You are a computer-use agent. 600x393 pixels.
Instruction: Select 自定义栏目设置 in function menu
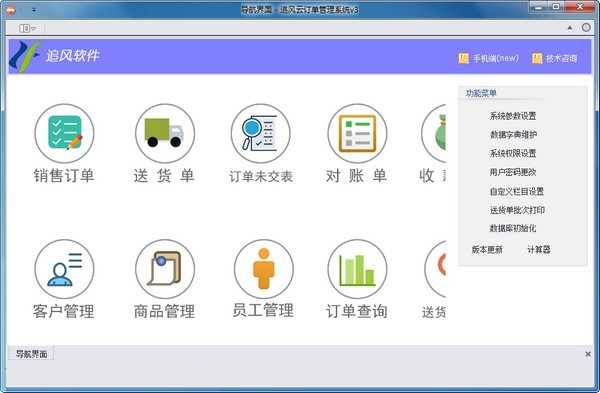pyautogui.click(x=517, y=191)
